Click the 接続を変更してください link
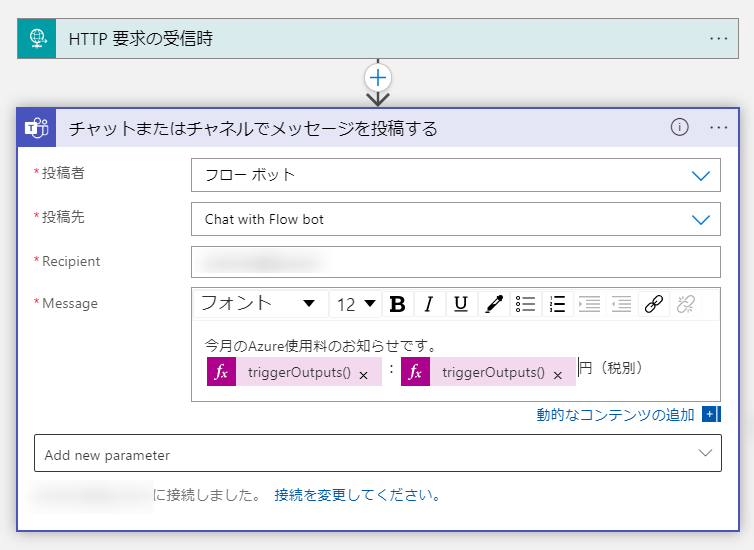Screen dimensions: 754x550 357,495
